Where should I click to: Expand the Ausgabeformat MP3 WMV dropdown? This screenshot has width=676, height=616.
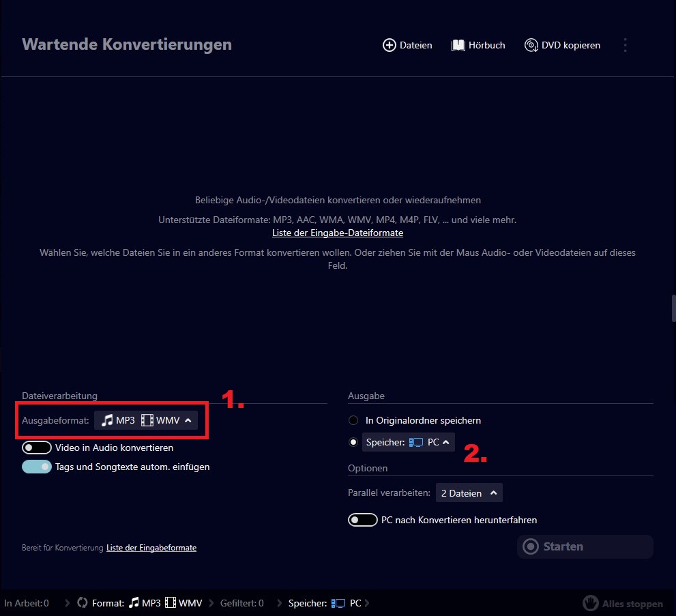[146, 420]
